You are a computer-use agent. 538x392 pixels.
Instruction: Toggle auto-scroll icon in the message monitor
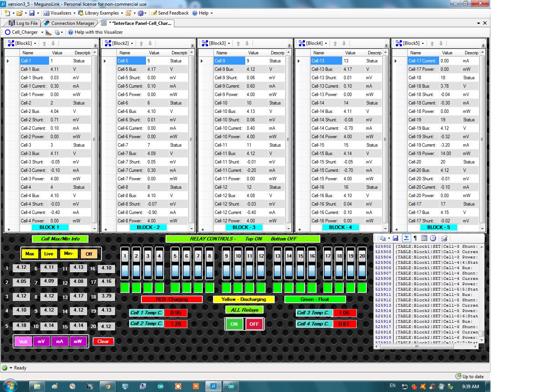[x=407, y=238]
